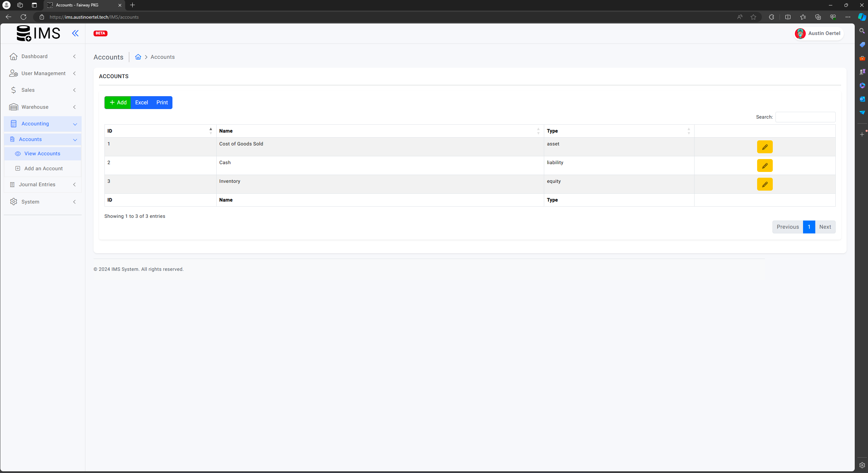Sort accounts by Type column

tap(618, 131)
